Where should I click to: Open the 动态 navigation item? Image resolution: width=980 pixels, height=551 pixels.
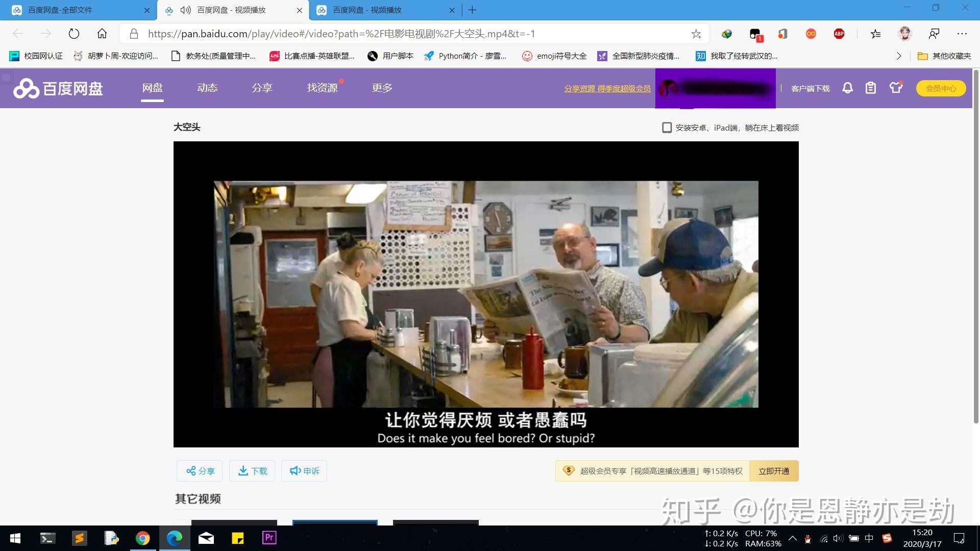207,88
